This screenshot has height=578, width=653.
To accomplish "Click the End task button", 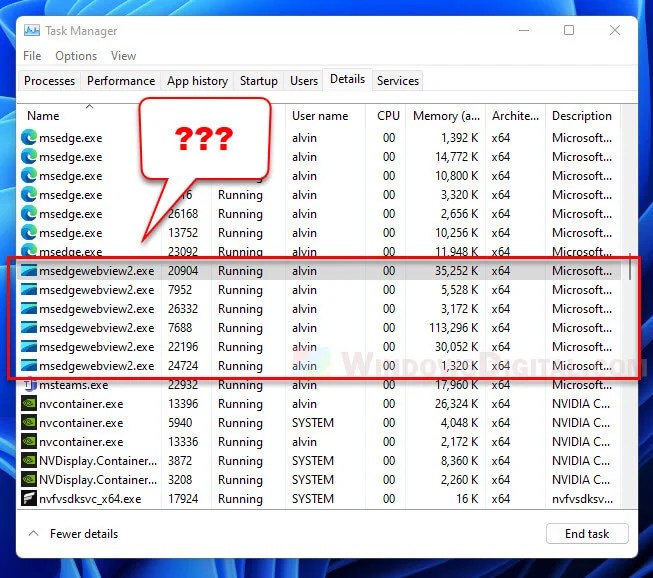I will coord(587,533).
